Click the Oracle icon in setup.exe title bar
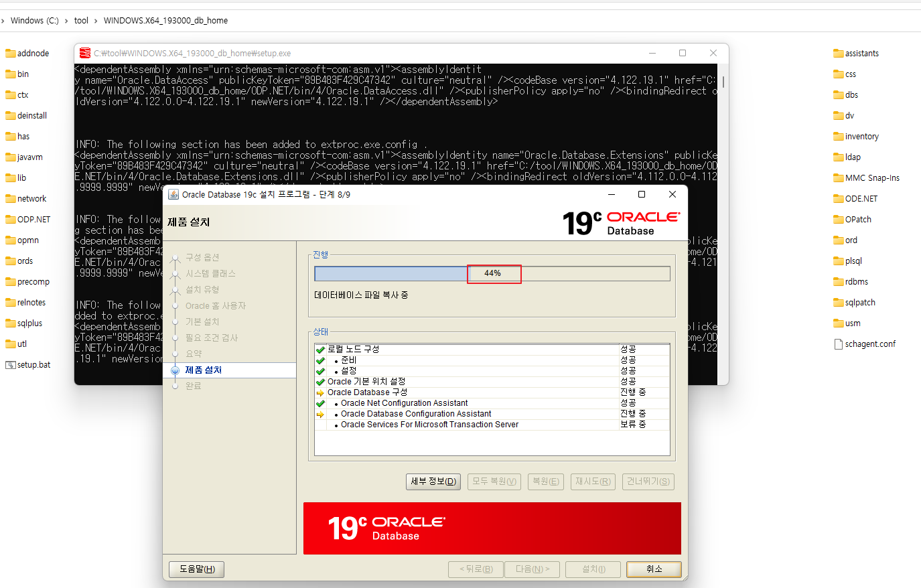Image resolution: width=921 pixels, height=588 pixels. (85, 53)
